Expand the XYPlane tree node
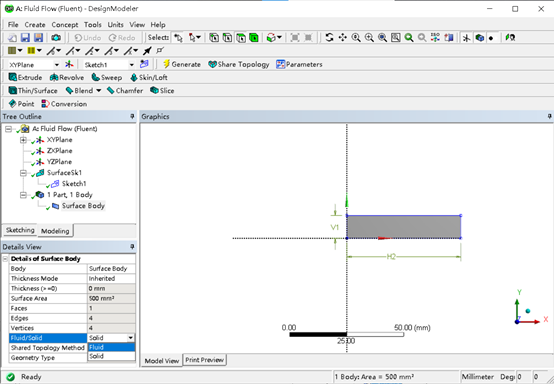 coord(23,140)
